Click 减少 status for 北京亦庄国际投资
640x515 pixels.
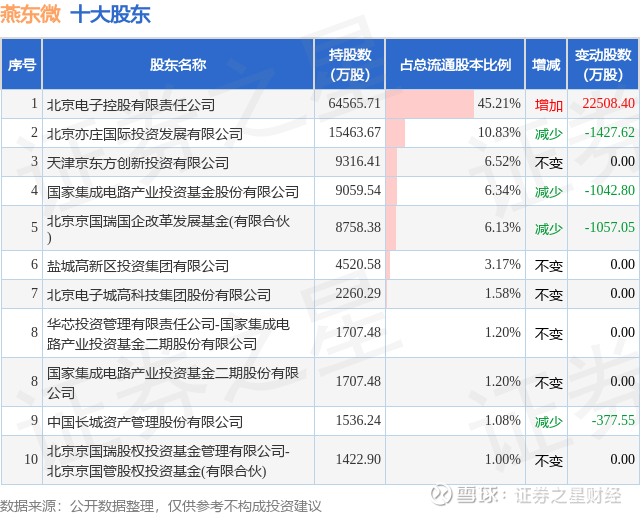(549, 134)
